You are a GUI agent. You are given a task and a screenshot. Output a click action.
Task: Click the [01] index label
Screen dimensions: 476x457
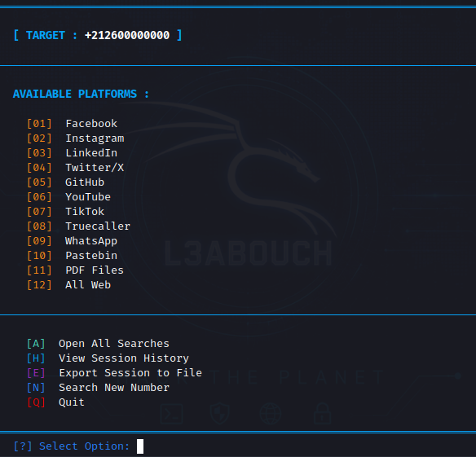[39, 124]
